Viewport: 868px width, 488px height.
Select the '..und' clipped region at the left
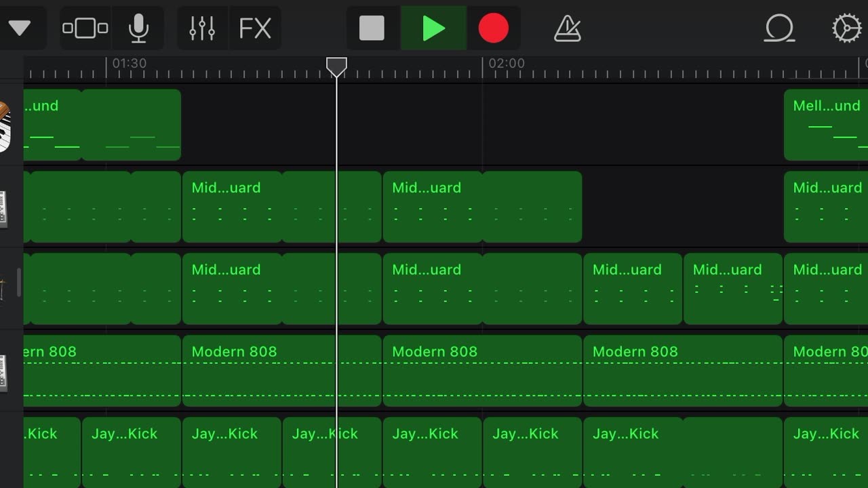pos(52,125)
